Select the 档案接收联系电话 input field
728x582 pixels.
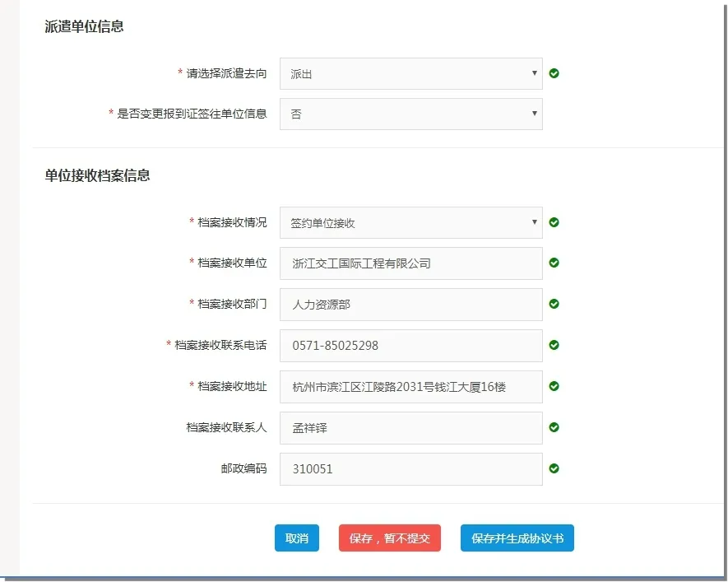pyautogui.click(x=410, y=346)
